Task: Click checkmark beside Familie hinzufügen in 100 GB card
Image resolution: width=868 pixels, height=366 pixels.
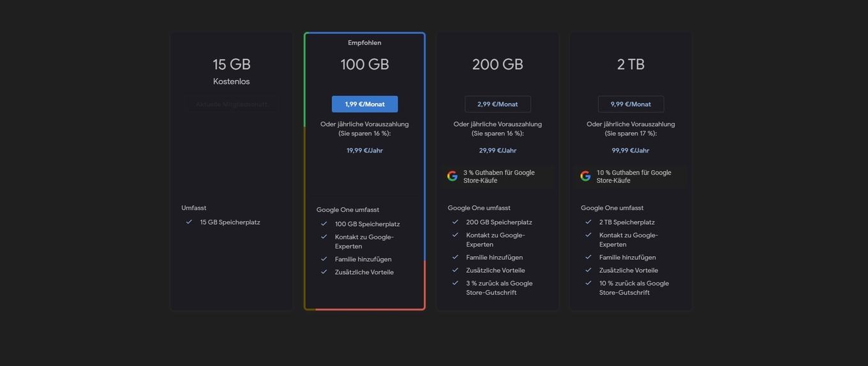Action: pos(324,259)
